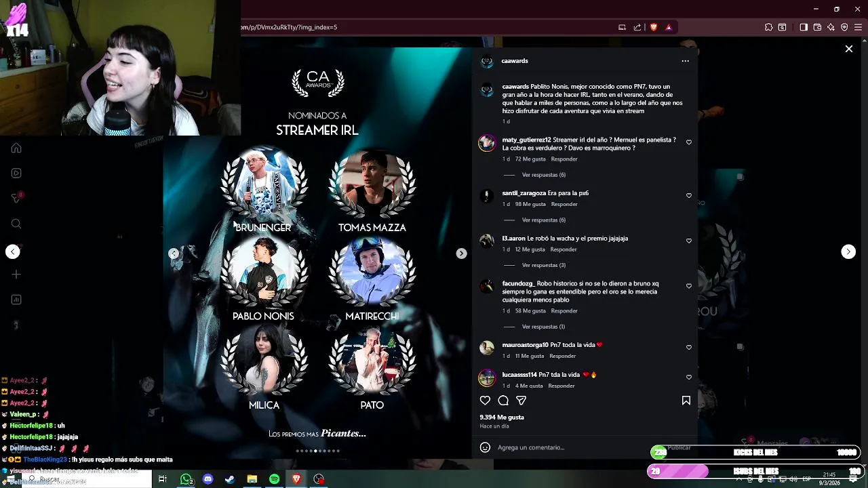Expand replies under l3.aaron's comment
This screenshot has height=488, width=868.
pyautogui.click(x=543, y=265)
